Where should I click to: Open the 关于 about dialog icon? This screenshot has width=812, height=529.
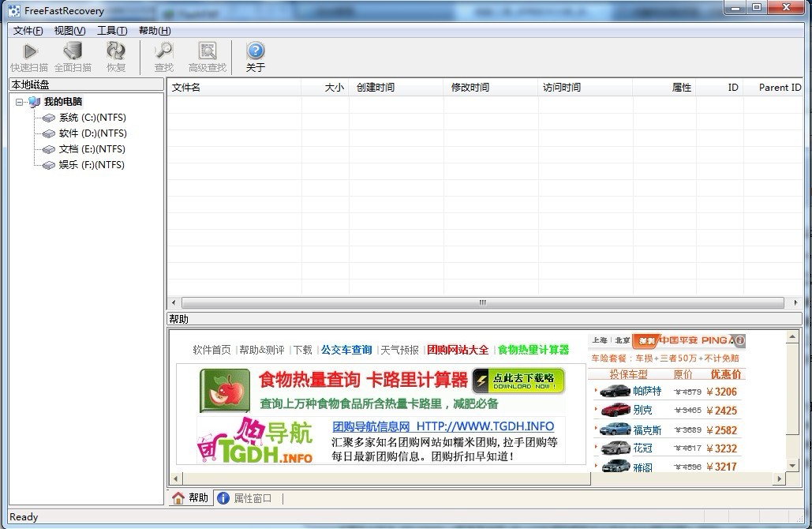point(255,52)
